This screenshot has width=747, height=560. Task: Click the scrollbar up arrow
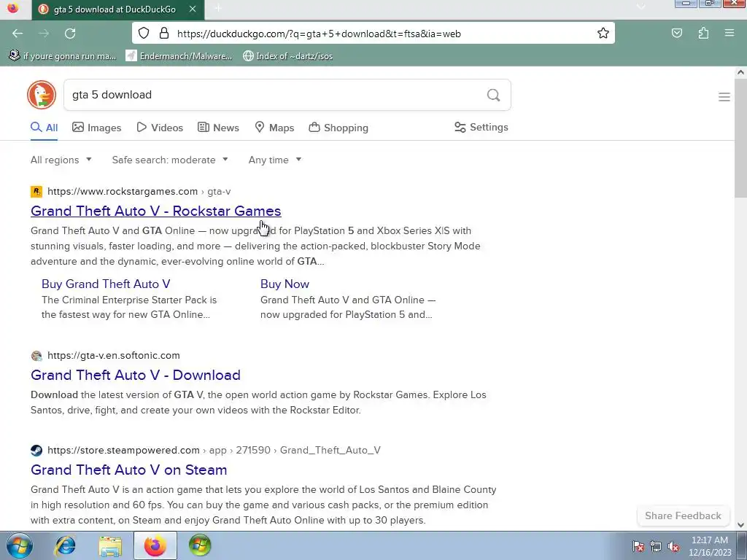click(x=740, y=72)
